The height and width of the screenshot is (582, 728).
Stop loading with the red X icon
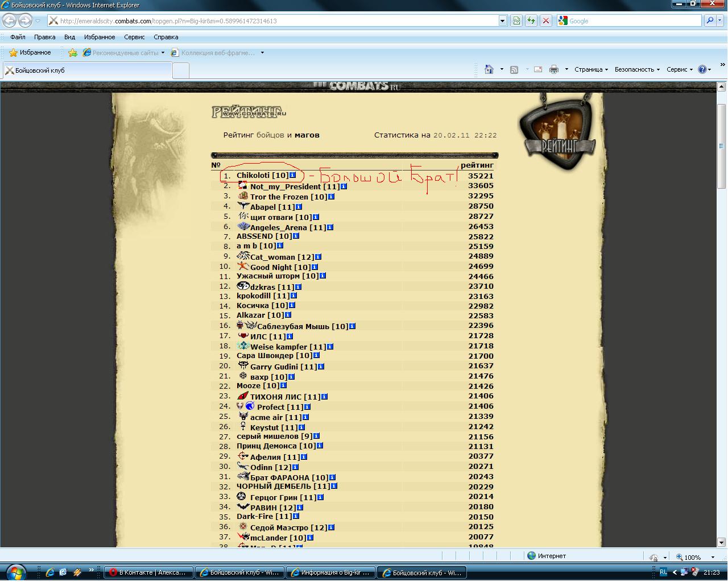point(545,21)
